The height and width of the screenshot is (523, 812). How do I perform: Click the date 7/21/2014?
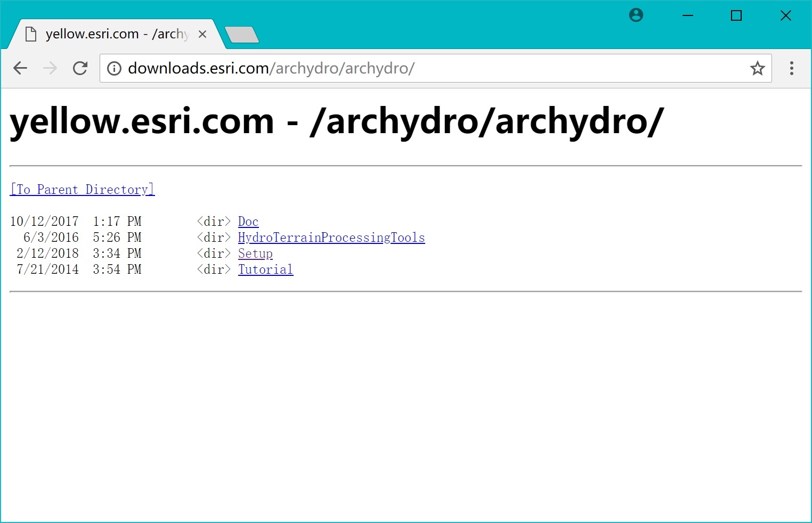[x=48, y=269]
